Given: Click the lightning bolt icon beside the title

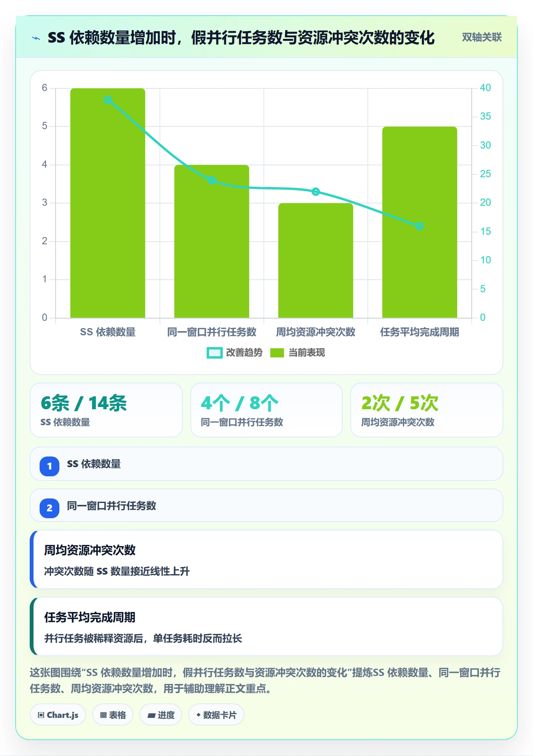Looking at the screenshot, I should pyautogui.click(x=36, y=38).
